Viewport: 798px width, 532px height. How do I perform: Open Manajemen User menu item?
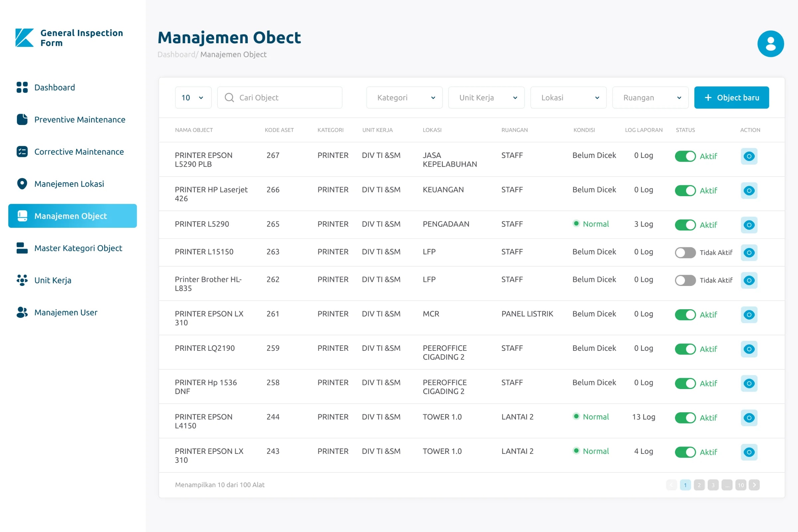pyautogui.click(x=66, y=313)
